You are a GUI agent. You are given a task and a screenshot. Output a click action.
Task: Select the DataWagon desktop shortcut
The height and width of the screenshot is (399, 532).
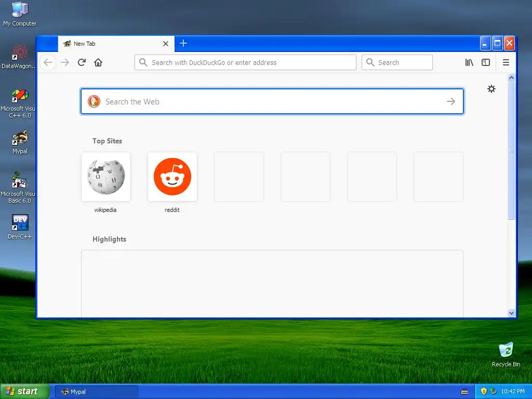tap(18, 57)
